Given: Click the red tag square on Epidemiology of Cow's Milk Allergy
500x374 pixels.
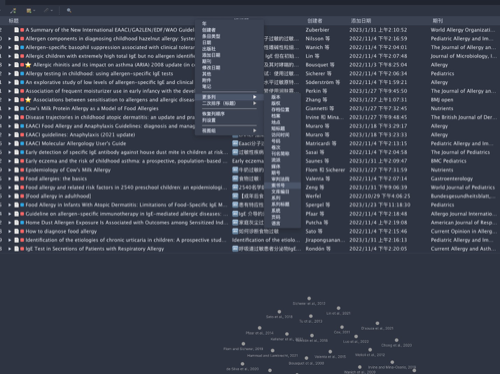Looking at the screenshot, I should (22, 170).
